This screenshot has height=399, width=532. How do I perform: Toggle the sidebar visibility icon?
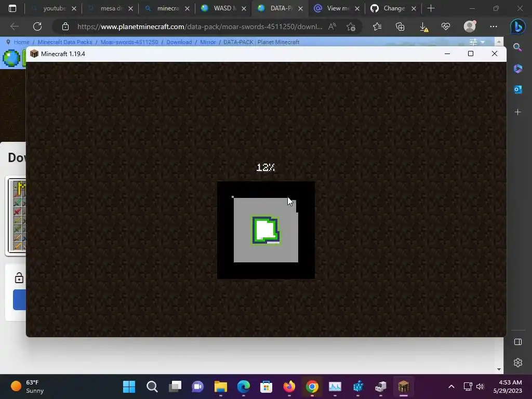(518, 342)
